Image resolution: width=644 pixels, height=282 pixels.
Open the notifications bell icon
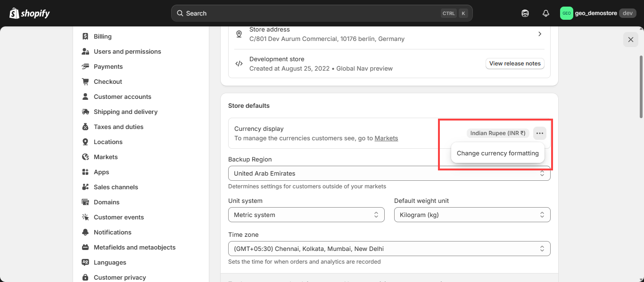(546, 13)
